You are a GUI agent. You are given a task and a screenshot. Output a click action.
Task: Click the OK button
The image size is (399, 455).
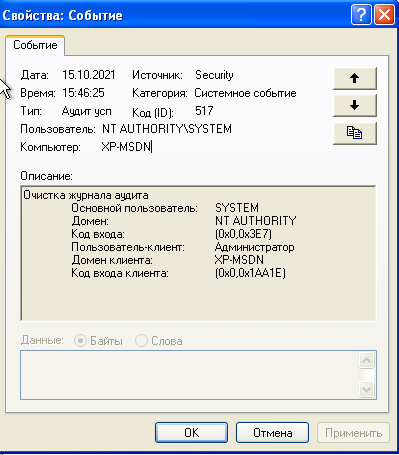(x=192, y=433)
